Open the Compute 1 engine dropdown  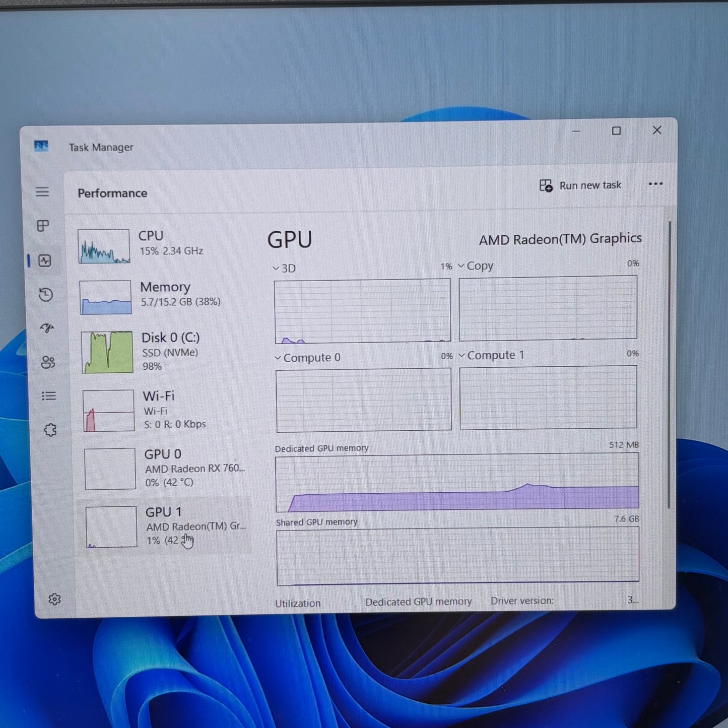(492, 355)
